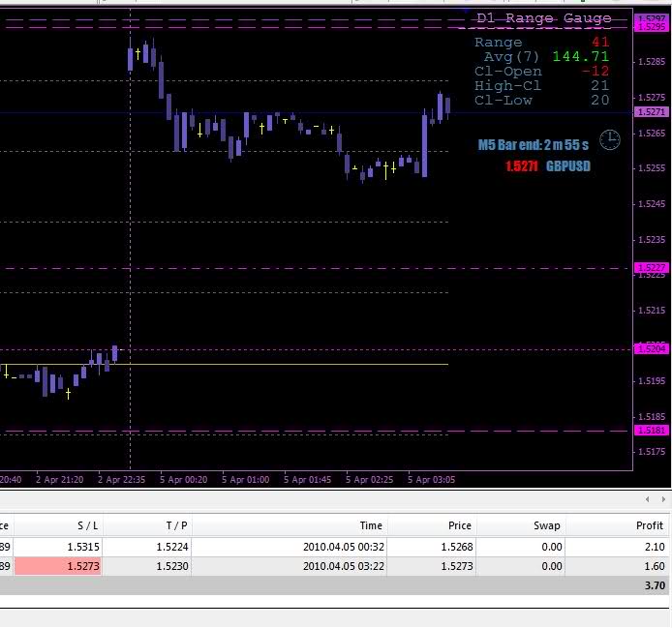
Task: Sort trades by the Time column header
Action: (x=290, y=525)
